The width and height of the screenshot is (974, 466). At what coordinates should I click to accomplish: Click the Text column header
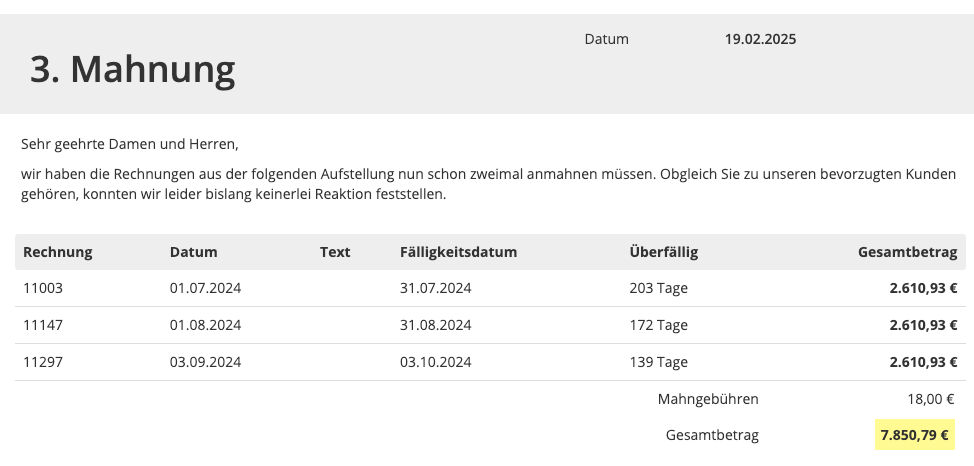tap(335, 252)
